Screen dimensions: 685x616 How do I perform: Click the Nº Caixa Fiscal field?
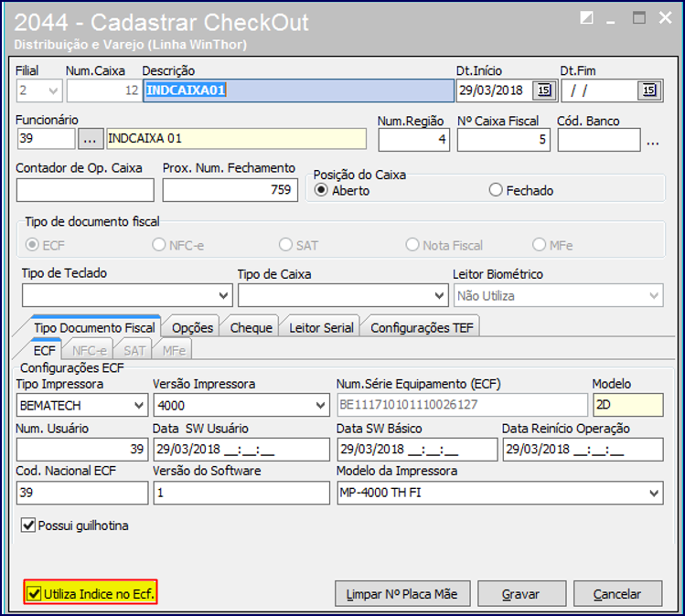click(x=504, y=140)
